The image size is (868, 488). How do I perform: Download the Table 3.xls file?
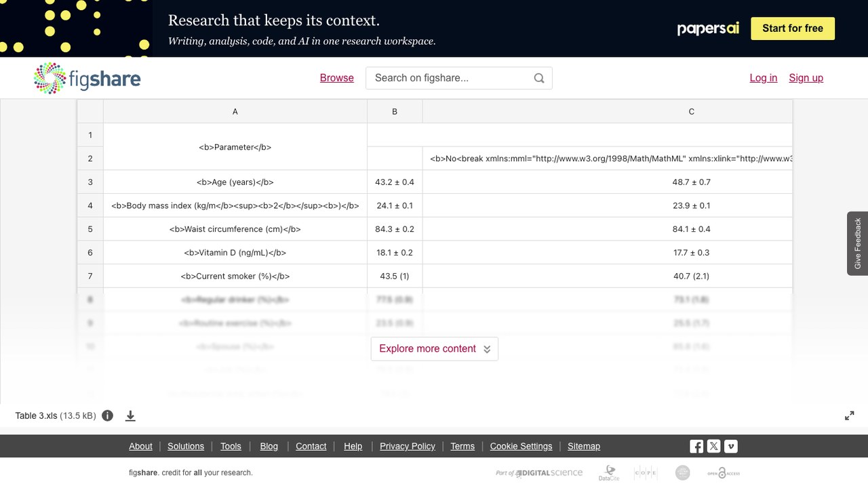[130, 415]
